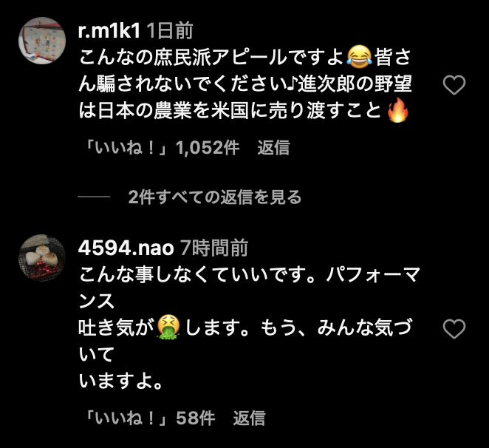The image size is (489, 448).
Task: Click the 7時間前 timestamp
Action: (214, 248)
